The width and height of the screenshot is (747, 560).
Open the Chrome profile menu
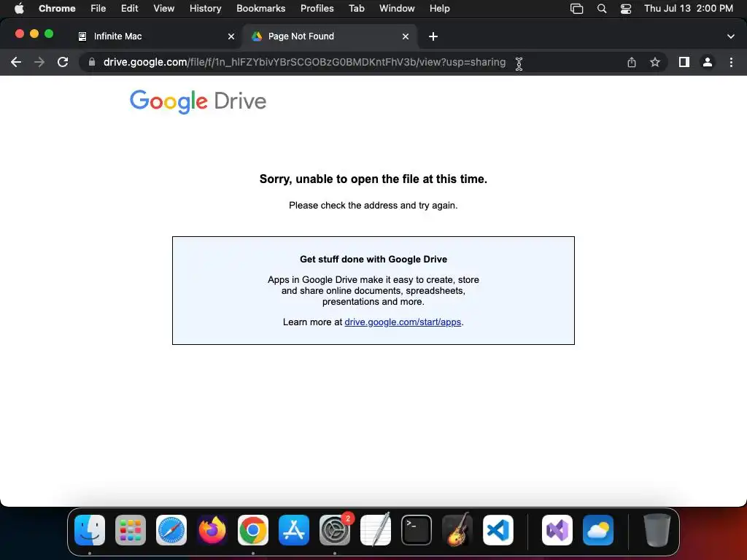click(708, 63)
